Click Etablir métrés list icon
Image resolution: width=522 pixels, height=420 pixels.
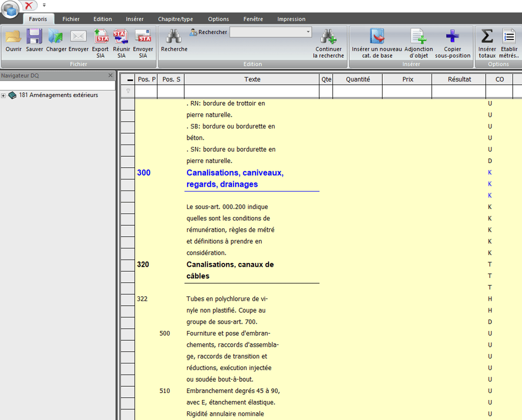click(x=509, y=43)
